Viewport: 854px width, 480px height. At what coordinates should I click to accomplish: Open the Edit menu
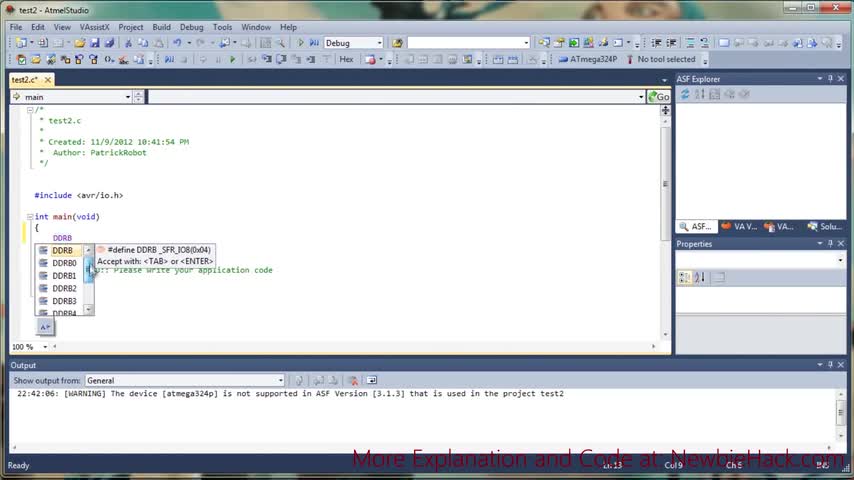(38, 27)
